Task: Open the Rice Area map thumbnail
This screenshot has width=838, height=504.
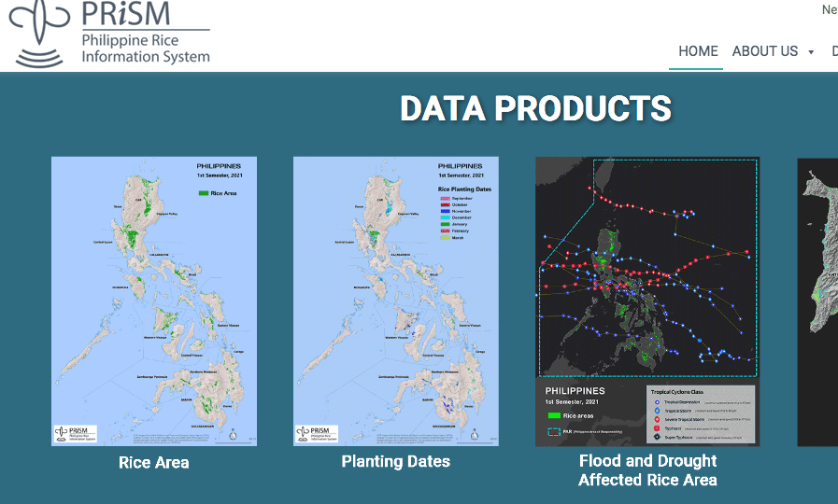Action: pyautogui.click(x=153, y=301)
